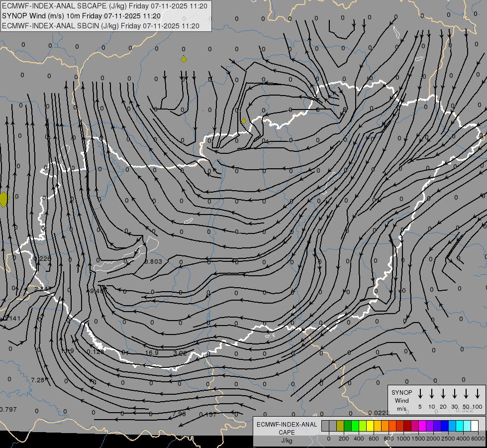Click the ECMWF-INDEX-ANAL SBCIN title line
This screenshot has height=448, width=487.
tap(100, 26)
